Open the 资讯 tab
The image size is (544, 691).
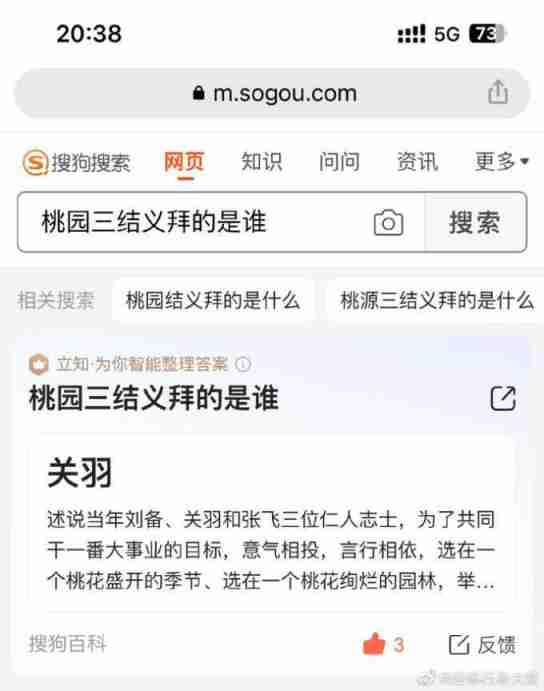(417, 161)
